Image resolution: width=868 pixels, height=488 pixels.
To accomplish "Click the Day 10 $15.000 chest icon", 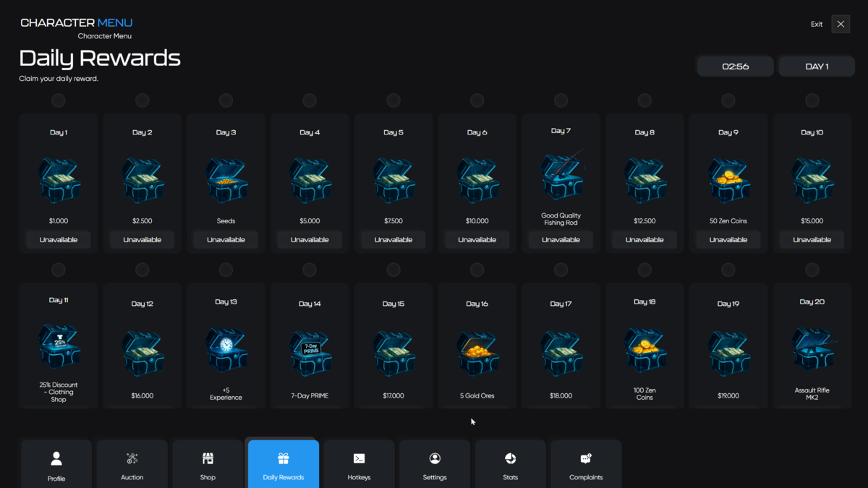I will click(812, 181).
